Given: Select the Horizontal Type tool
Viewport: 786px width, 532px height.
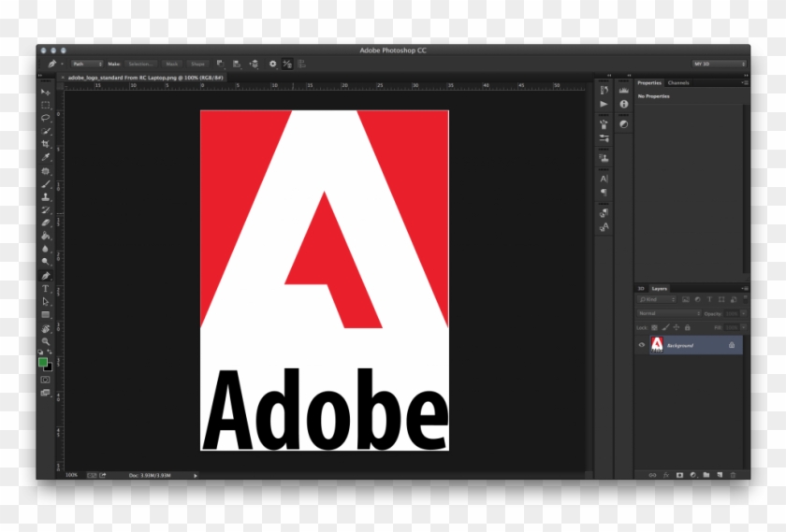Looking at the screenshot, I should coord(46,289).
